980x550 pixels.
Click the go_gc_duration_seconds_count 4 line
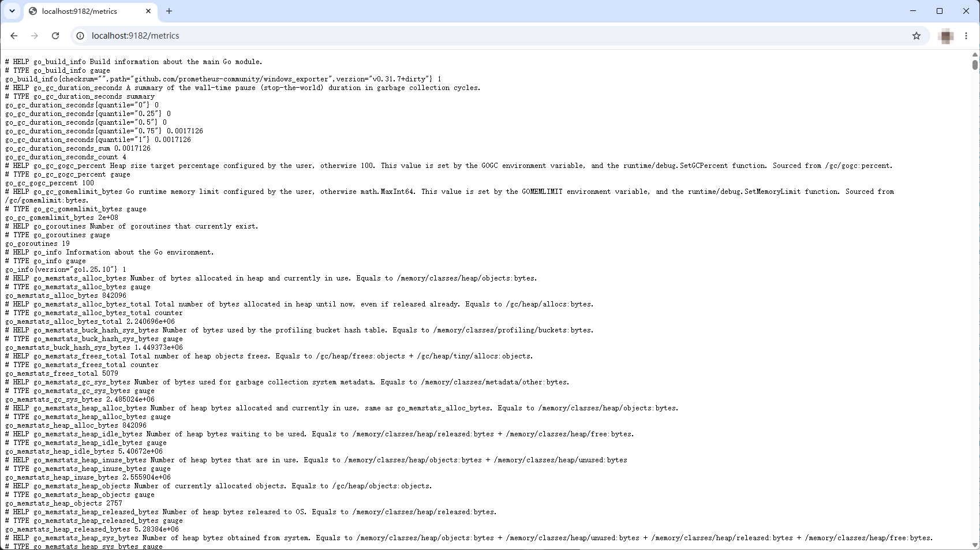click(x=66, y=157)
